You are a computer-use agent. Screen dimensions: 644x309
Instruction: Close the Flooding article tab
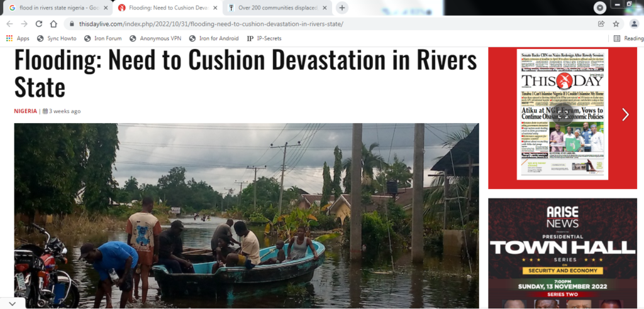215,8
